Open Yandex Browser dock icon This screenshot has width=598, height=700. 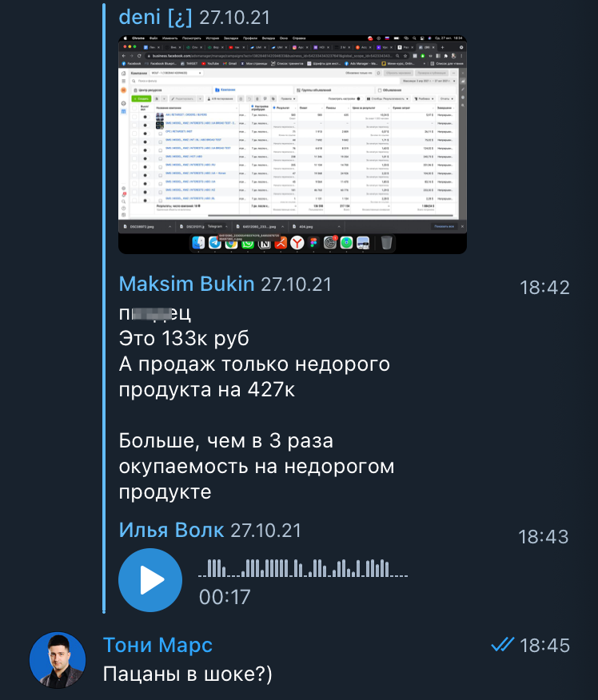pyautogui.click(x=297, y=243)
